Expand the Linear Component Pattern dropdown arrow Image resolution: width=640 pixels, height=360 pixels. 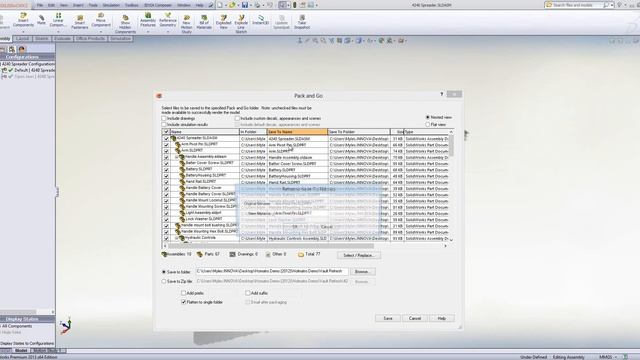click(58, 31)
